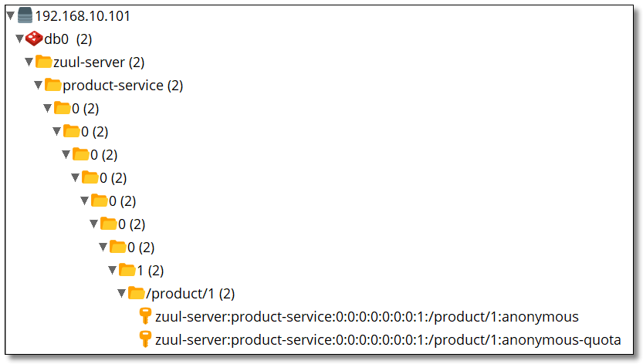Collapse the '1 (2)' namespace arrow
Image resolution: width=643 pixels, height=364 pixels.
click(113, 270)
